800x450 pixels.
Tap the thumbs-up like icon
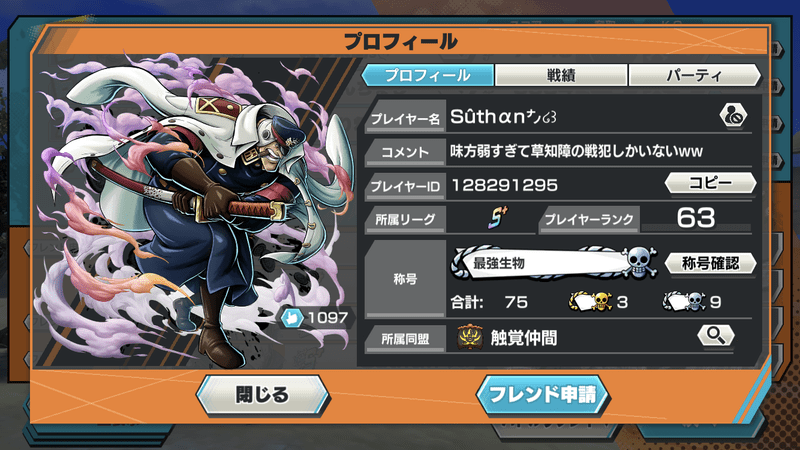(292, 318)
